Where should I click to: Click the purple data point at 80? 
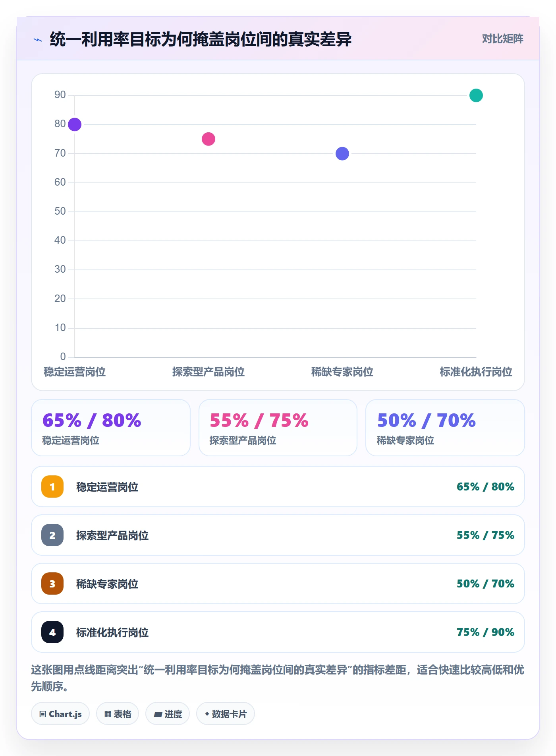(75, 124)
